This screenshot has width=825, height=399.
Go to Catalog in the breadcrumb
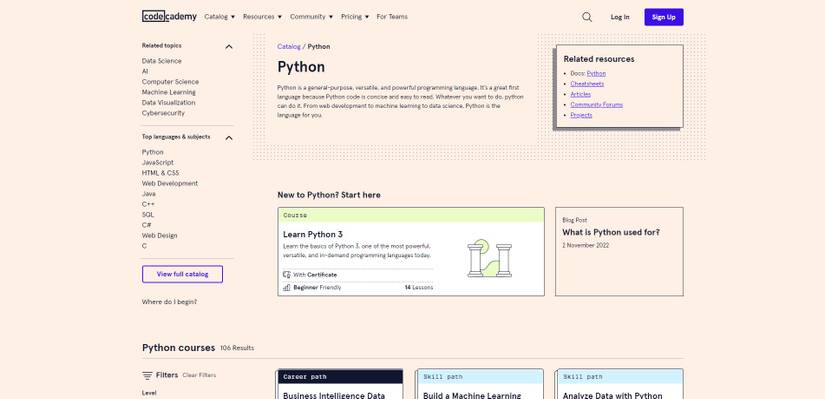click(289, 46)
